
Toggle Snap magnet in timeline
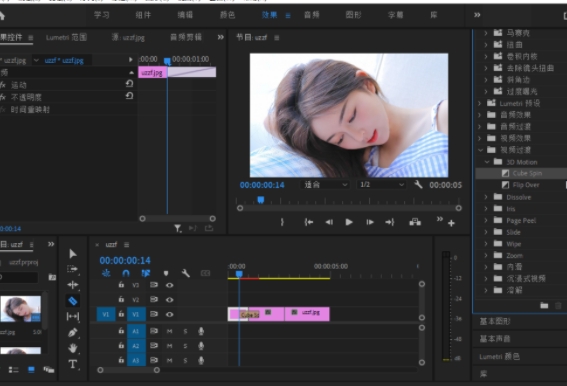126,273
